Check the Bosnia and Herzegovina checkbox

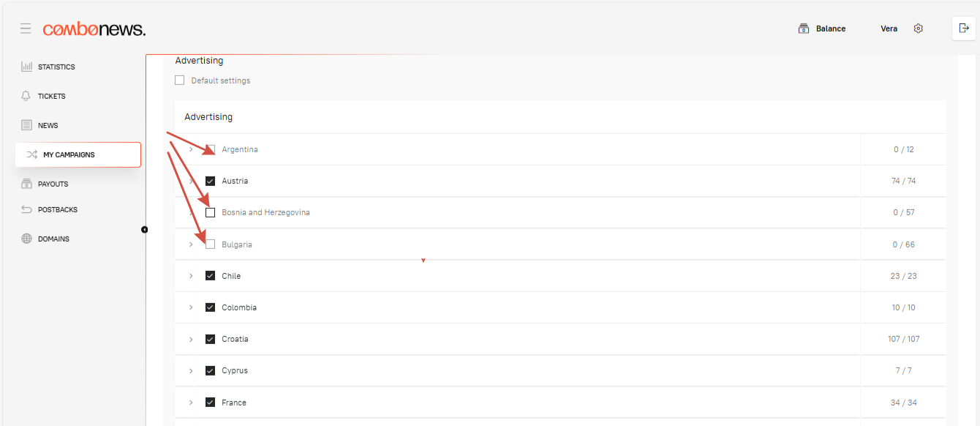[x=211, y=212]
